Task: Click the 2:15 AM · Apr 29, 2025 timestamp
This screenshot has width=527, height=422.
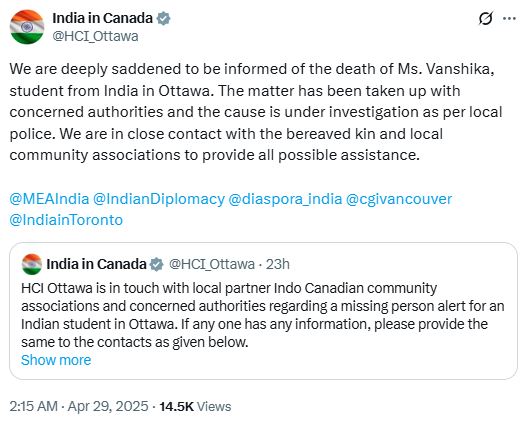Action: pos(79,406)
